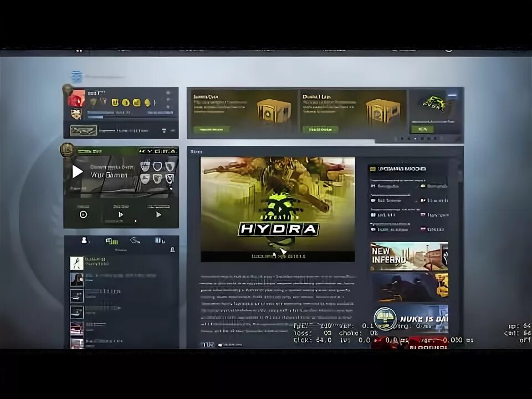Open the first golden case image
Viewport: 532px width, 399px height.
273,111
